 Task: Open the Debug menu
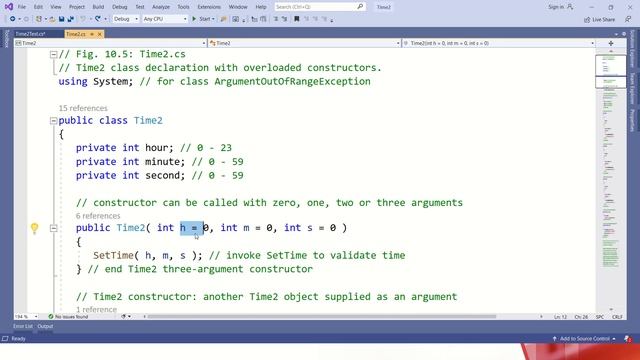click(x=120, y=7)
